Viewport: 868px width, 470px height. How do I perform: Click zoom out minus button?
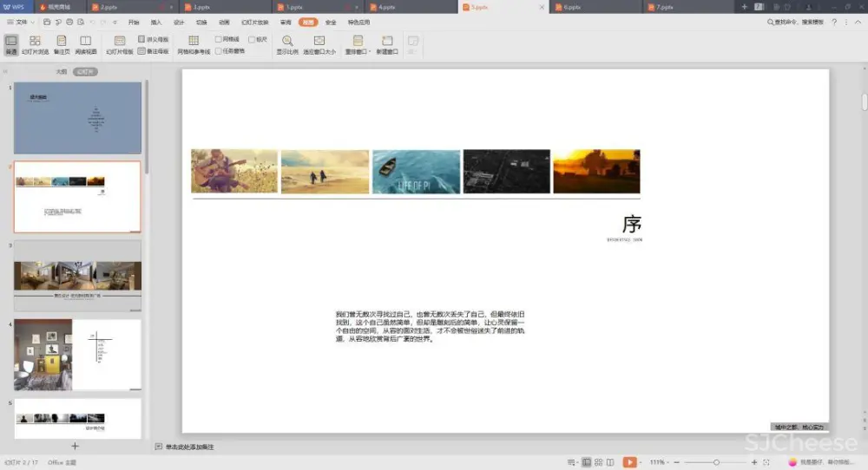(676, 462)
